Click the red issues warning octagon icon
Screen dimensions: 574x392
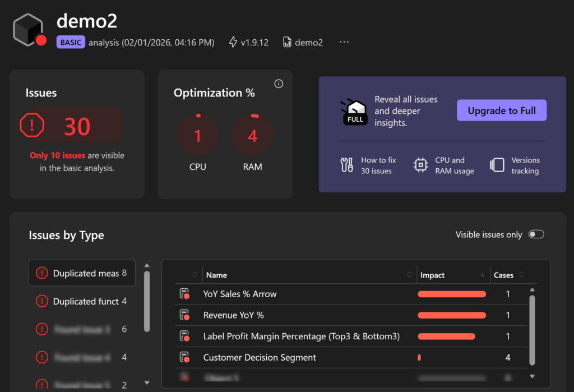point(32,126)
